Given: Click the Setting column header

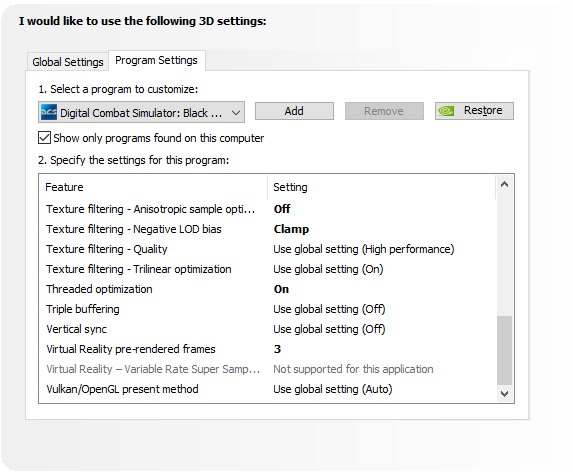Looking at the screenshot, I should coord(382,187).
